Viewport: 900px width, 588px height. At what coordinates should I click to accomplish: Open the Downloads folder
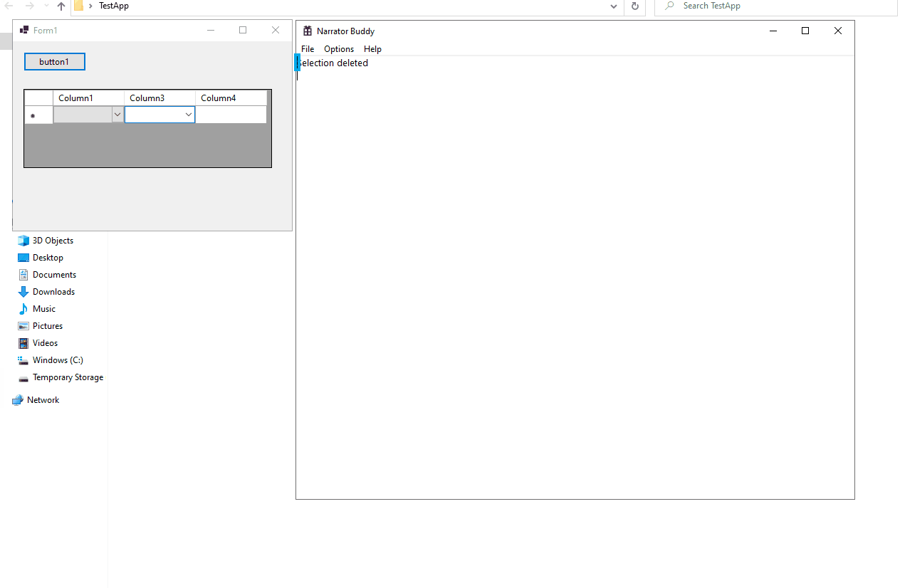coord(53,291)
